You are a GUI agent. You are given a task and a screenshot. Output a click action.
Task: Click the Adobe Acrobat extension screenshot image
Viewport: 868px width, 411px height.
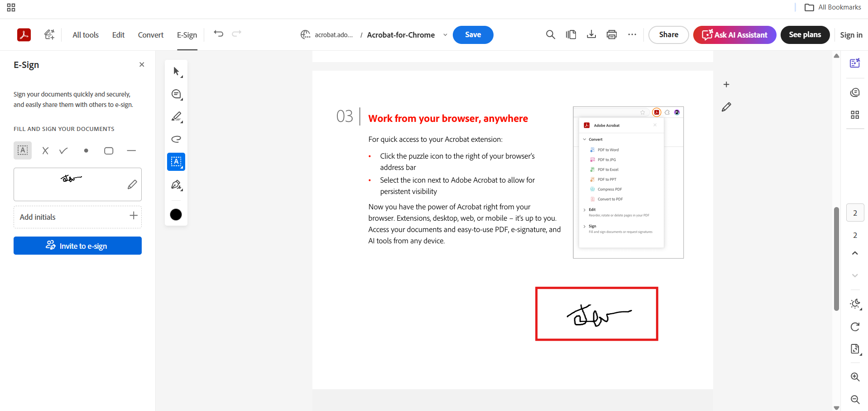(628, 182)
